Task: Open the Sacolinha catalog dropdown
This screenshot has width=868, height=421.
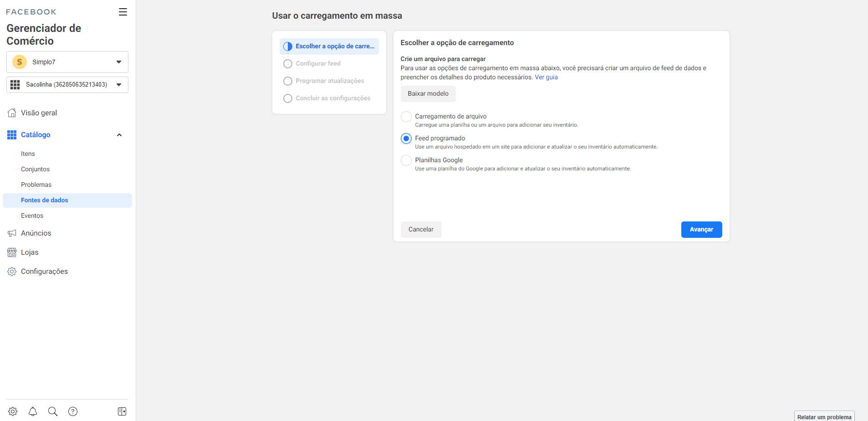Action: (x=67, y=85)
